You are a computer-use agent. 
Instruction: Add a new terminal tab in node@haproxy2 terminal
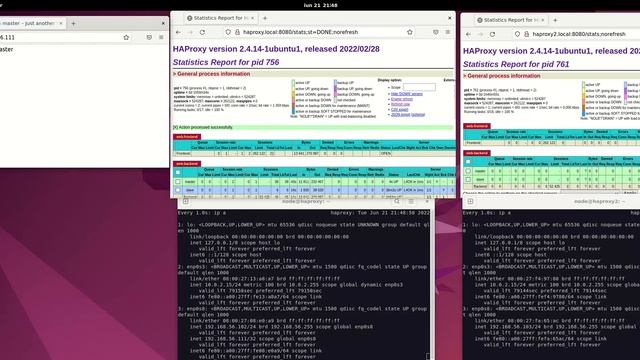pos(470,201)
